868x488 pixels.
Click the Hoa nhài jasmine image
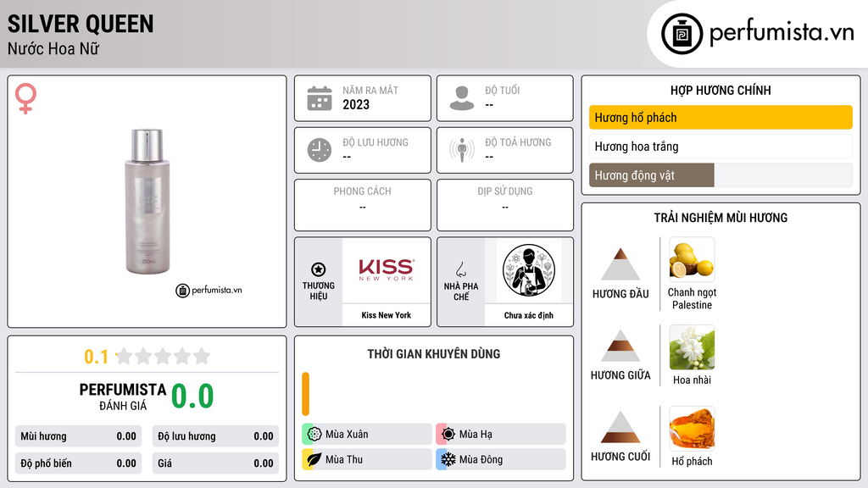coord(692,347)
